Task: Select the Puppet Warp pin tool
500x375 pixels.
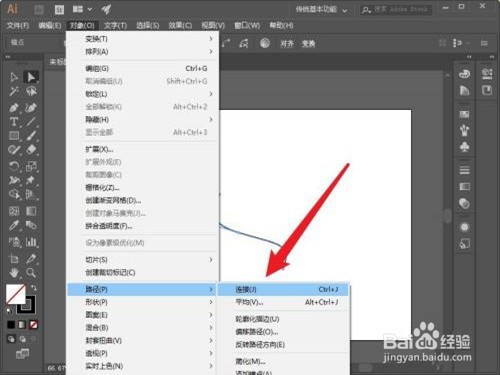Action: (31, 180)
